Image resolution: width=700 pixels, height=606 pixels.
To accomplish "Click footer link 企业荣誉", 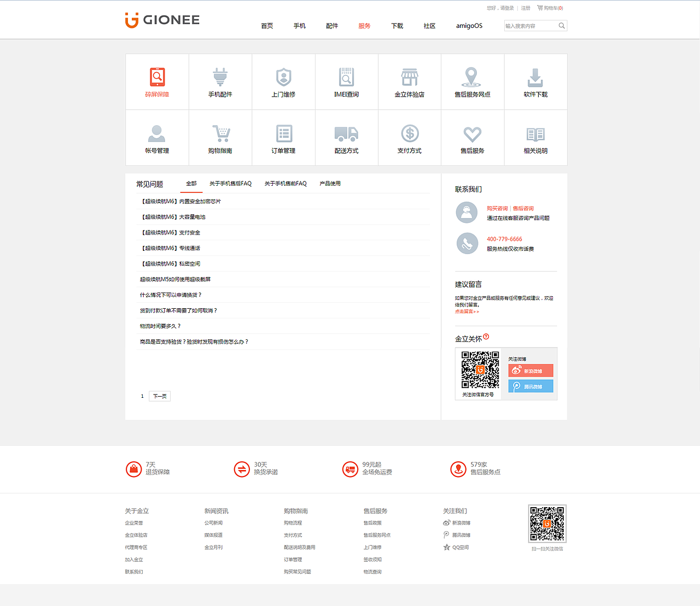I will (x=134, y=523).
